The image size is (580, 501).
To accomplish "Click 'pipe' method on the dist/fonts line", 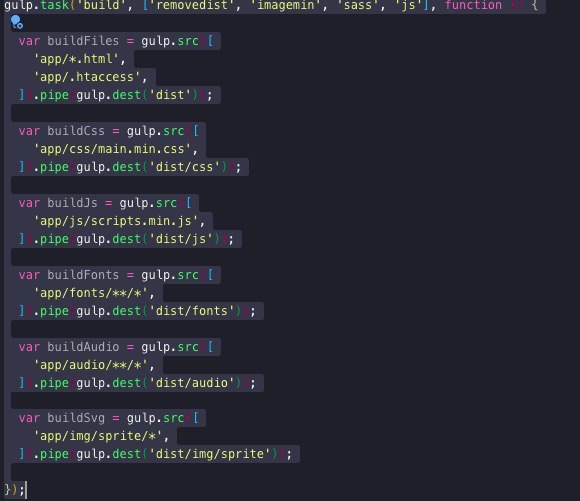I will click(54, 311).
